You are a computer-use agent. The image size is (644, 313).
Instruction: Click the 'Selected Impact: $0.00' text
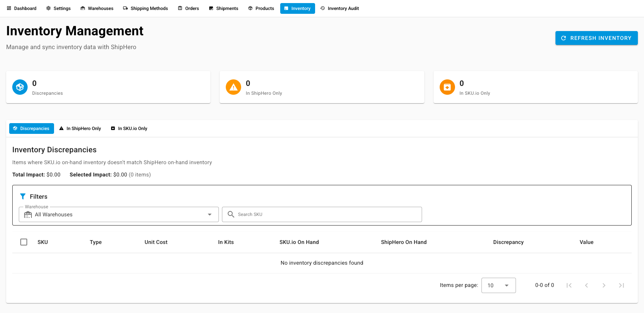[99, 175]
